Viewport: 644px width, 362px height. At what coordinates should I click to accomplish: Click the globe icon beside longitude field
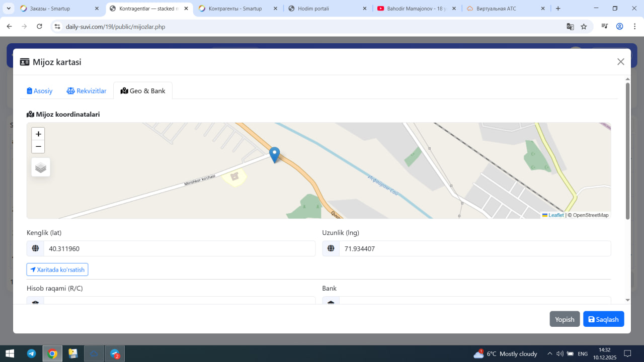tap(331, 248)
